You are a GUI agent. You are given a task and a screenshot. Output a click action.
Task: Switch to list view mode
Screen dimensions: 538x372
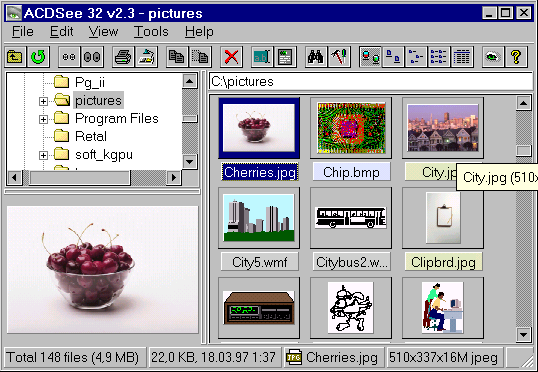439,57
